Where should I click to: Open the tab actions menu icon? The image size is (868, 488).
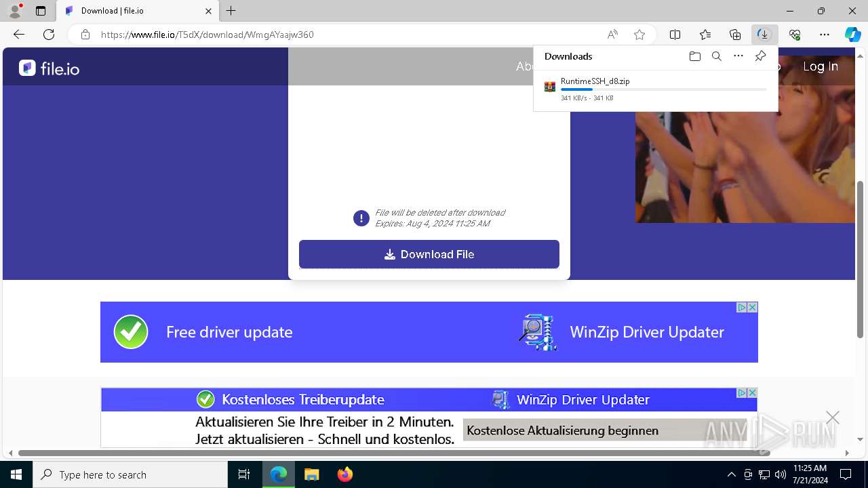tap(41, 11)
